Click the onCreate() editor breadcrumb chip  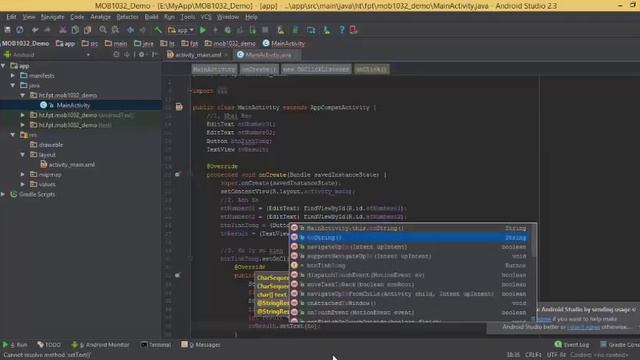[259, 69]
